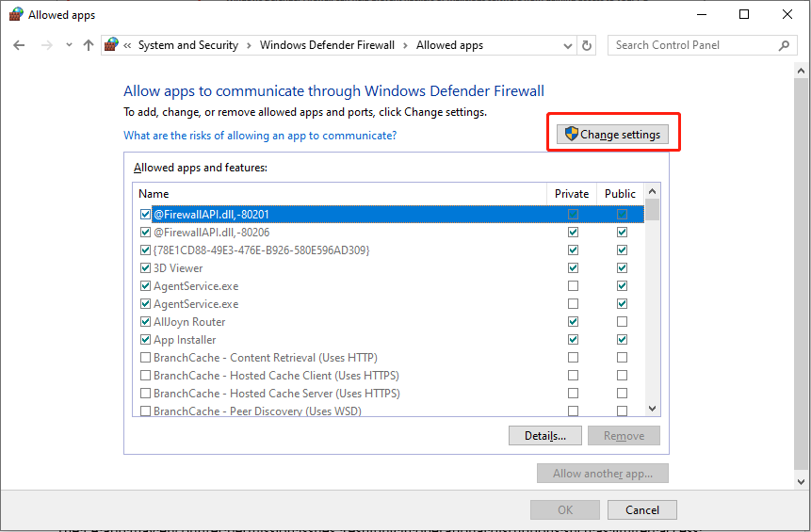Go up one level with Up arrow
The image size is (811, 532).
89,45
